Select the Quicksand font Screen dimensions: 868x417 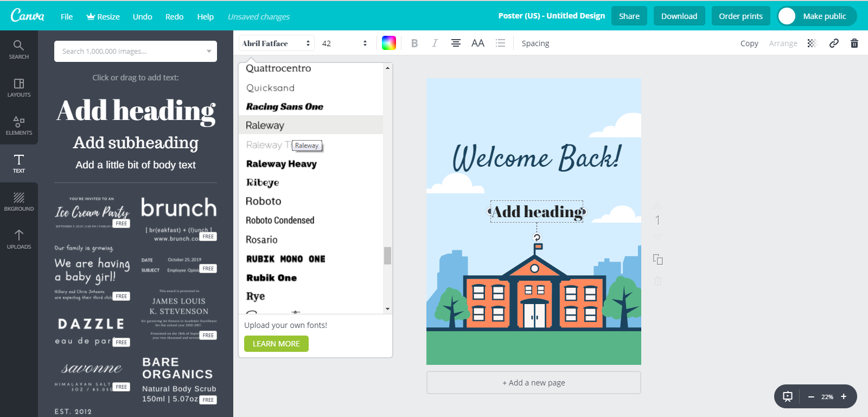pos(311,87)
